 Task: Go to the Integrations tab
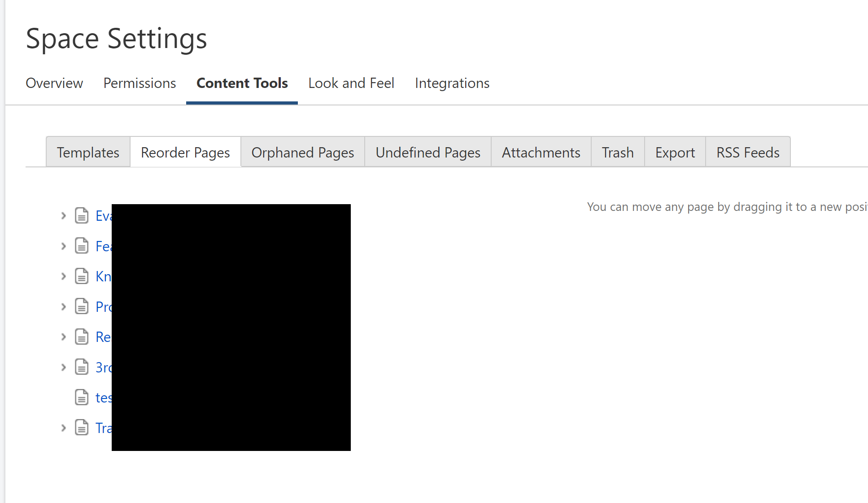coord(452,83)
